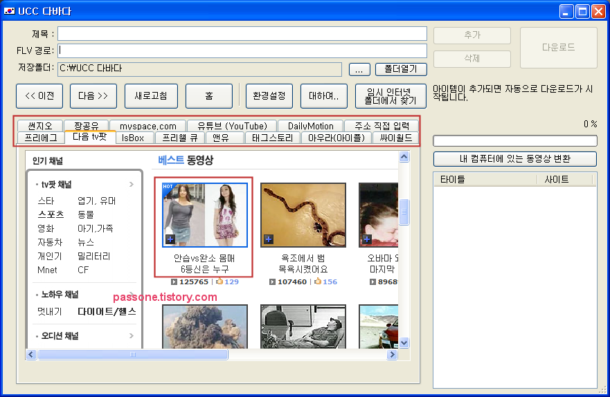Click the 다음 >> forward button
This screenshot has height=397, width=610.
[x=93, y=96]
